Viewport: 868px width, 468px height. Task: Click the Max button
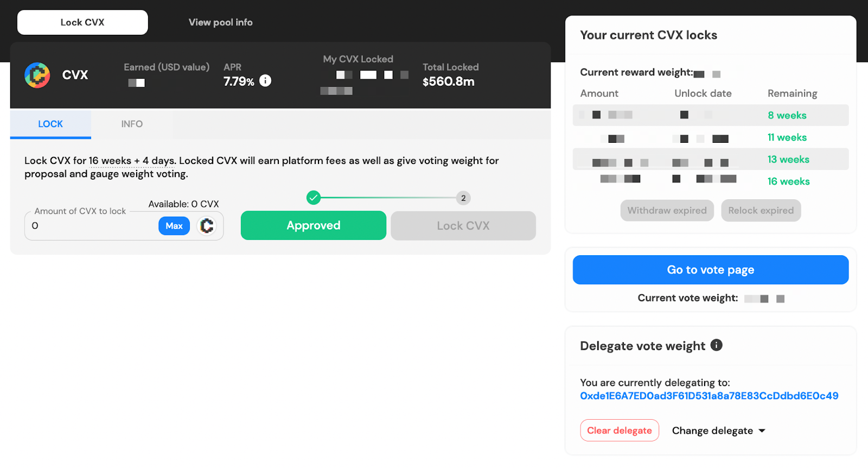click(x=174, y=226)
